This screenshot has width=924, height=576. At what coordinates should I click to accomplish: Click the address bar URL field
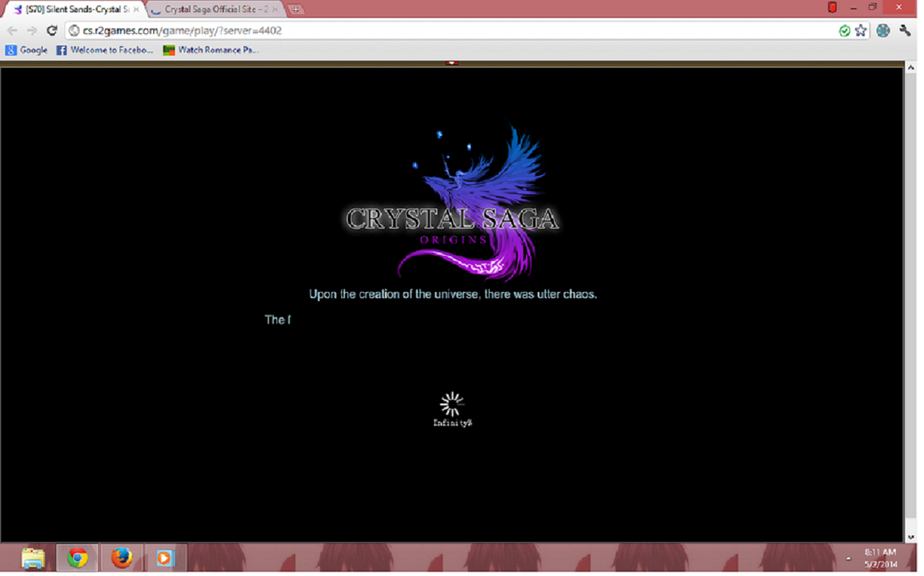(x=431, y=30)
